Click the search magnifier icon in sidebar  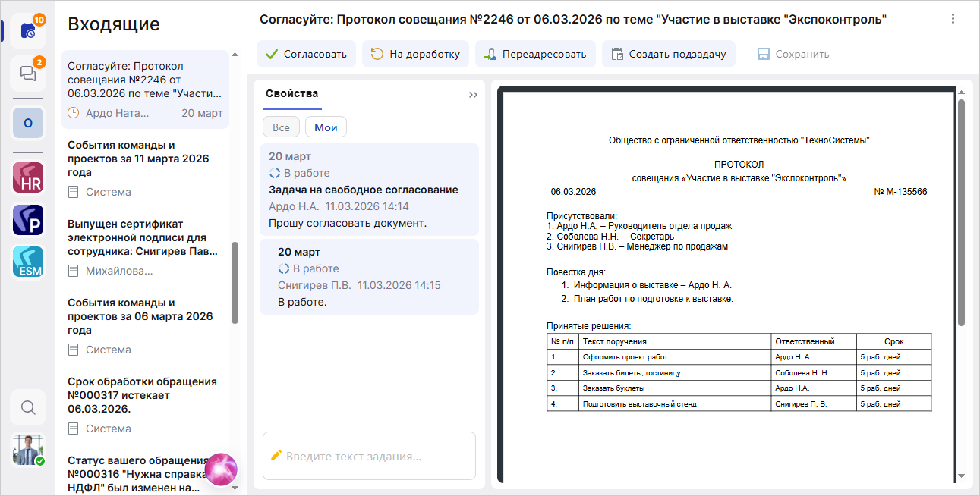pyautogui.click(x=28, y=408)
